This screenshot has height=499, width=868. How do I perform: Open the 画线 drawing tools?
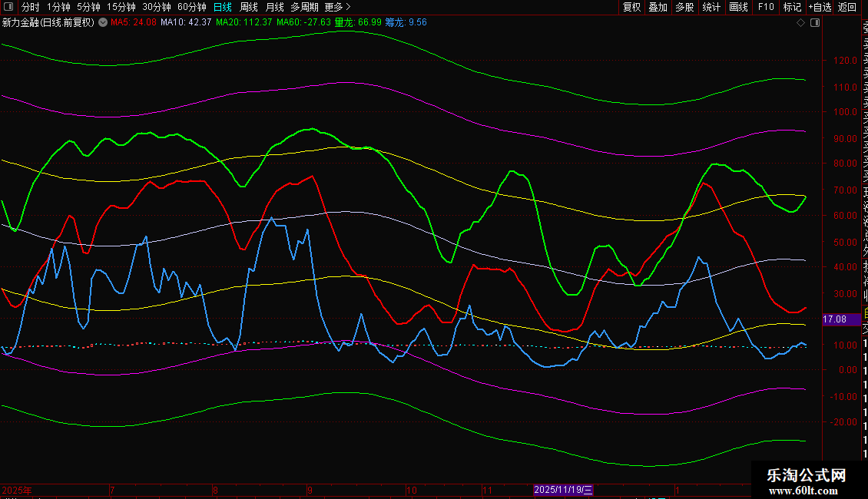point(738,7)
